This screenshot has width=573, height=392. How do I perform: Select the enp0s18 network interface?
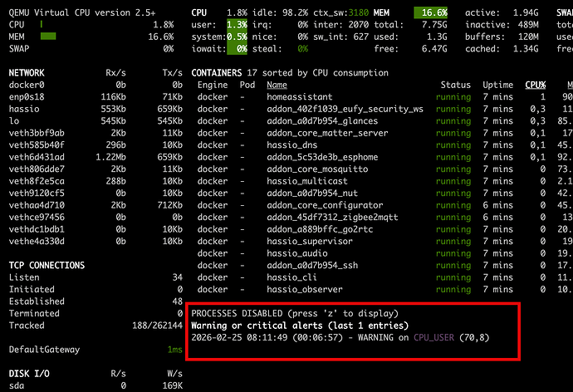click(26, 97)
